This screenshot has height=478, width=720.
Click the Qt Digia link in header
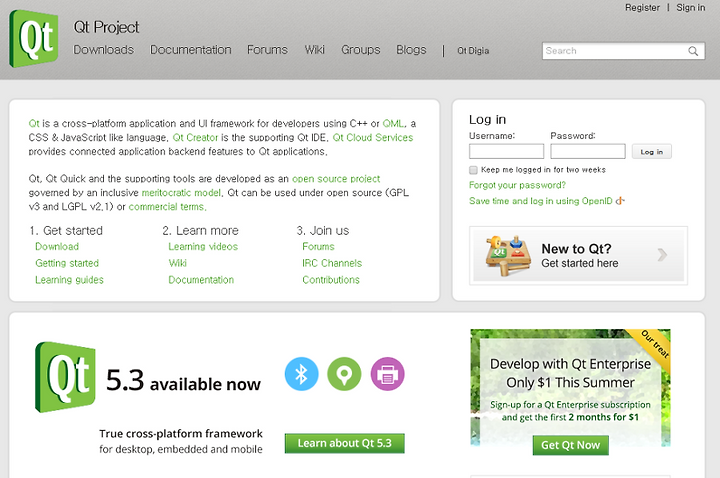pos(473,51)
